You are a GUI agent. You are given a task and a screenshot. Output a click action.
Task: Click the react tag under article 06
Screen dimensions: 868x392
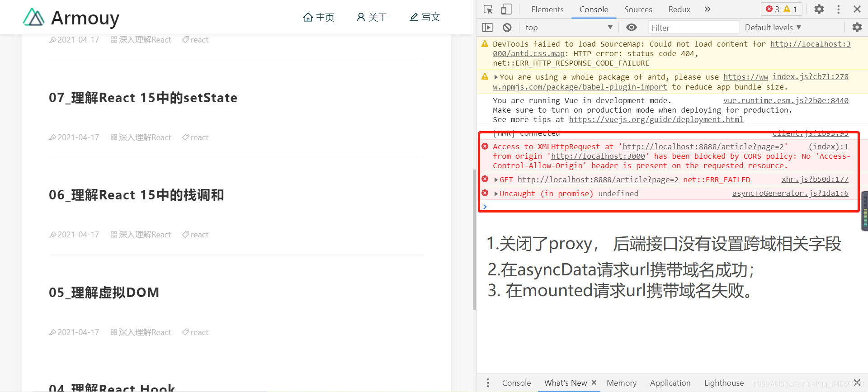point(199,235)
